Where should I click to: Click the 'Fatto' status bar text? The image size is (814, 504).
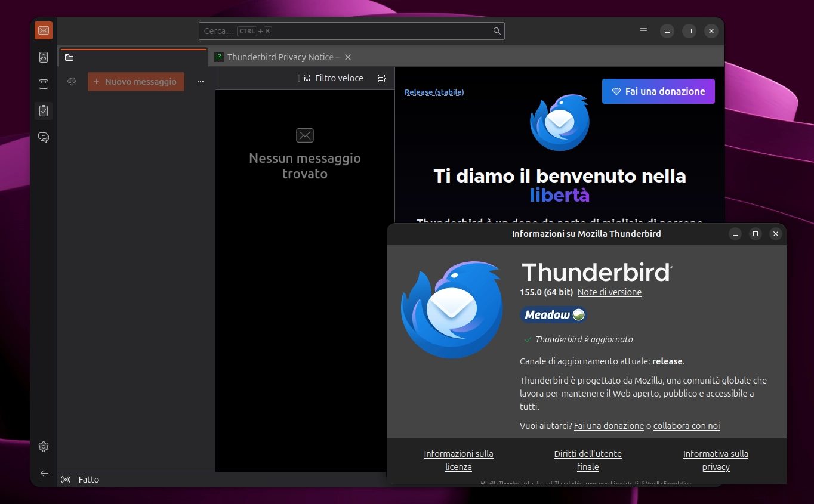[x=89, y=480]
